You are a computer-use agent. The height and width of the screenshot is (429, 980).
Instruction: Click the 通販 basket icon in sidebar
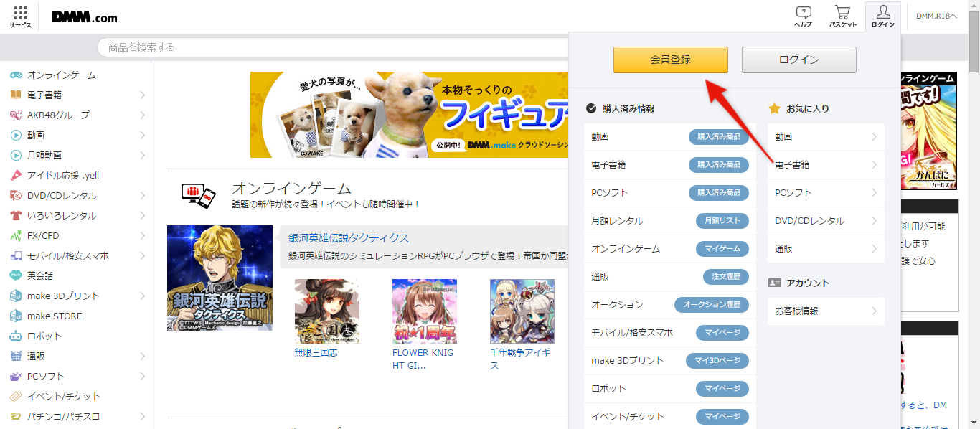point(15,356)
